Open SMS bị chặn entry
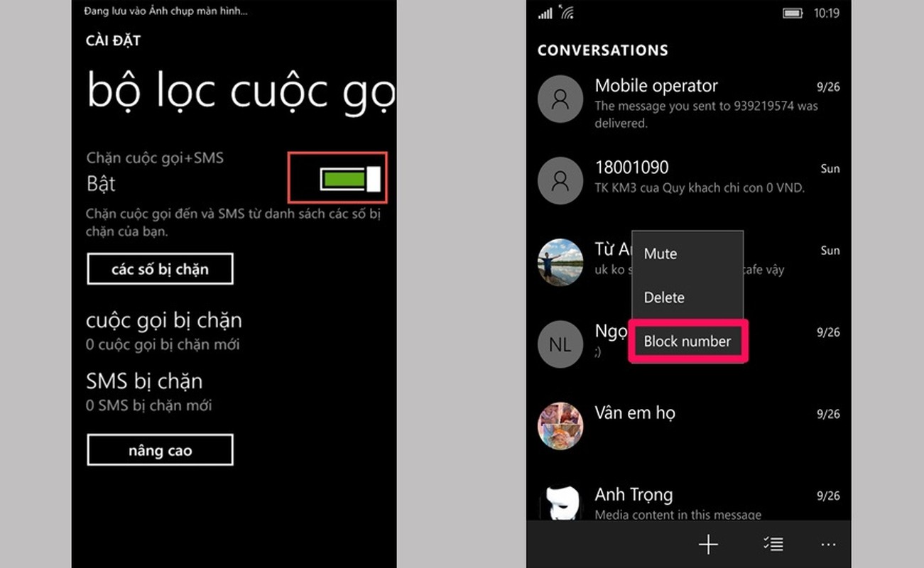 [x=149, y=391]
